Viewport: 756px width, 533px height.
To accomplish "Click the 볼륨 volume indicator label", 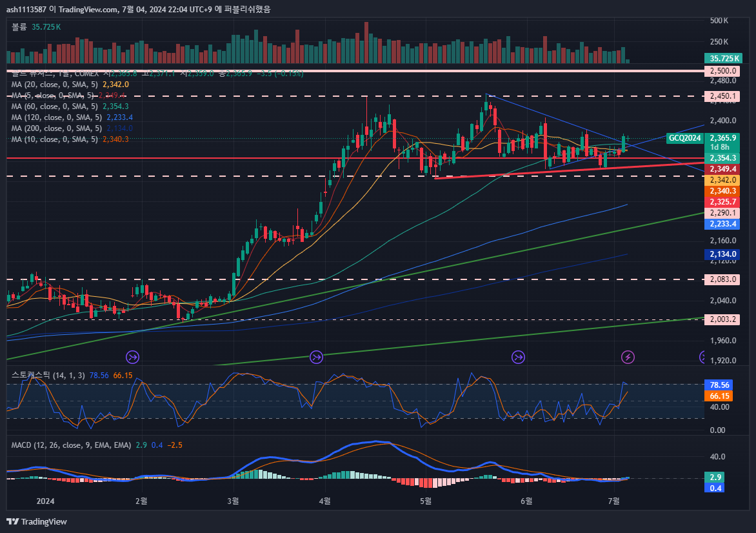I will coord(19,27).
